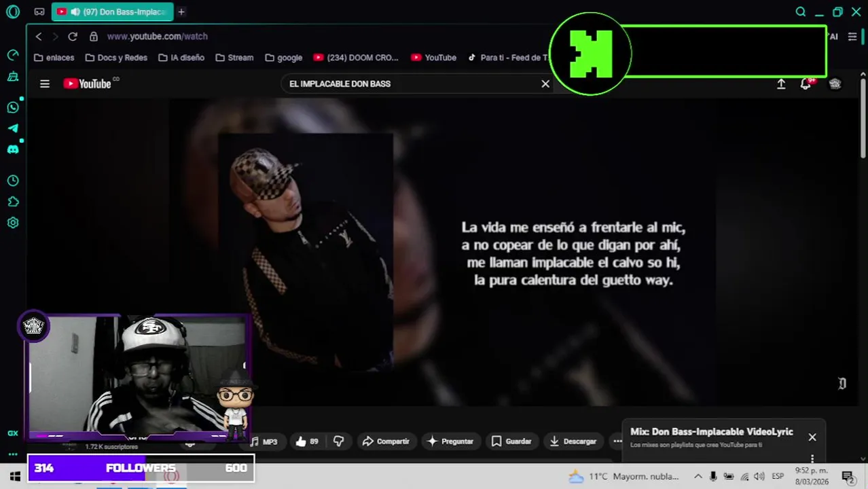Image resolution: width=868 pixels, height=489 pixels.
Task: Mute audio on the Don Bass tab
Action: click(75, 12)
